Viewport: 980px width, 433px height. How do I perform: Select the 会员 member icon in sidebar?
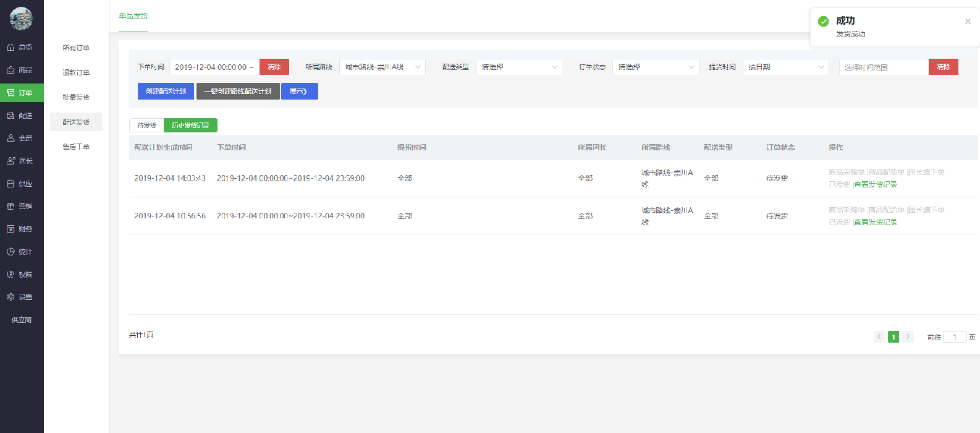(x=11, y=139)
